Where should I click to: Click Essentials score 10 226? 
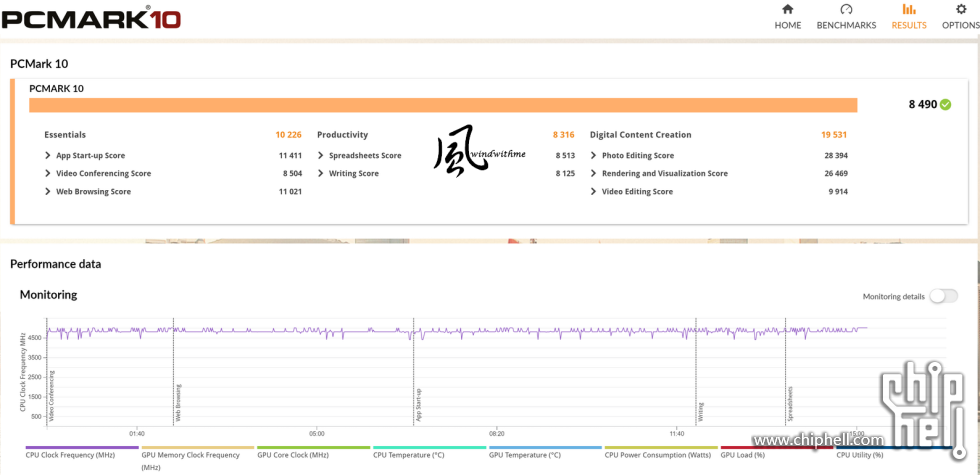[289, 135]
